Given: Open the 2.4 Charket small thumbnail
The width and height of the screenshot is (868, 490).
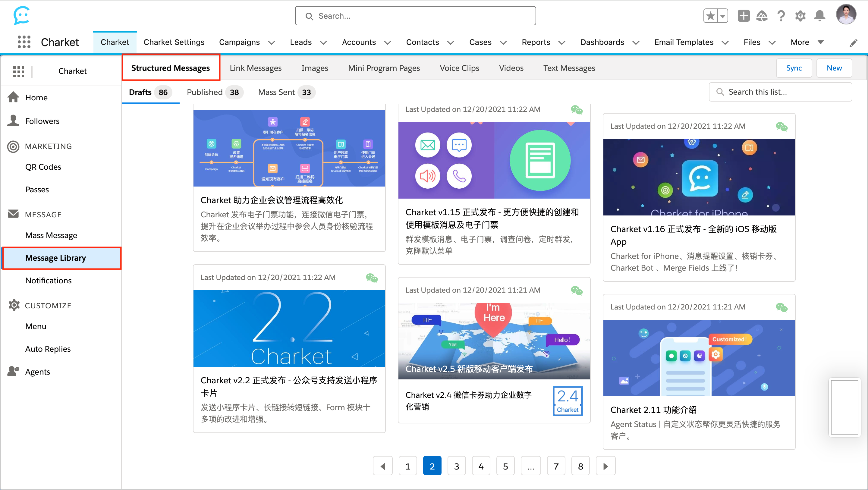Looking at the screenshot, I should tap(568, 401).
